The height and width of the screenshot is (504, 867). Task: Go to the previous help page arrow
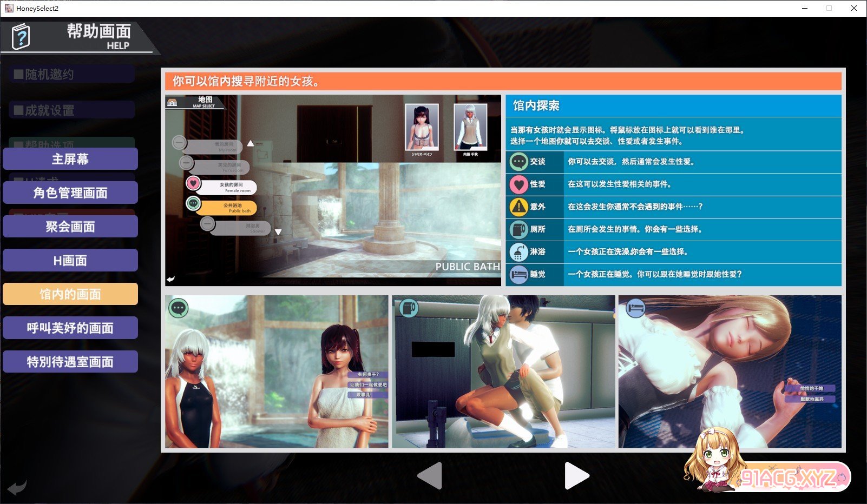point(430,476)
